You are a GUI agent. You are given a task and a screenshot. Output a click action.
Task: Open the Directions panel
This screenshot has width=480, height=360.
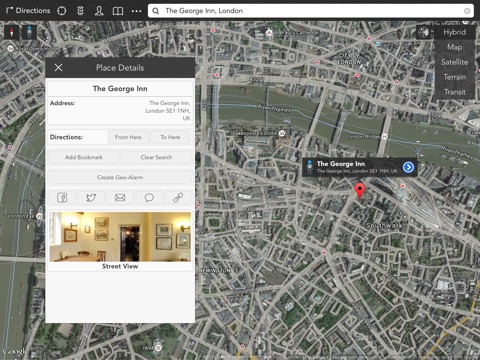(x=28, y=11)
